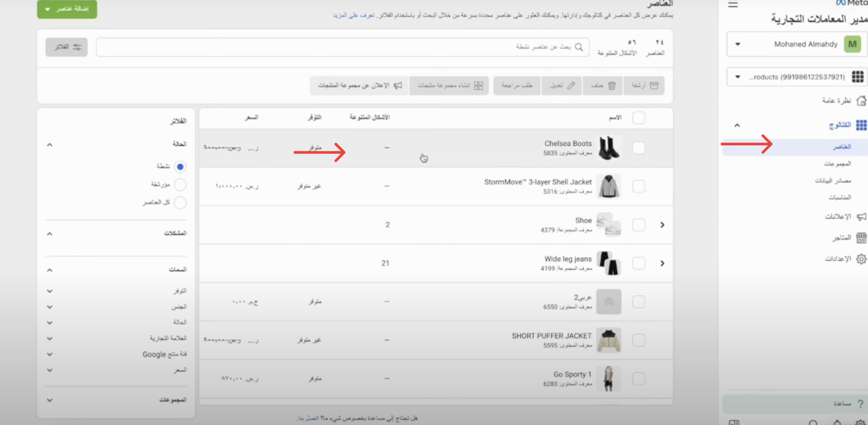Click the green Add Items button

[x=67, y=9]
